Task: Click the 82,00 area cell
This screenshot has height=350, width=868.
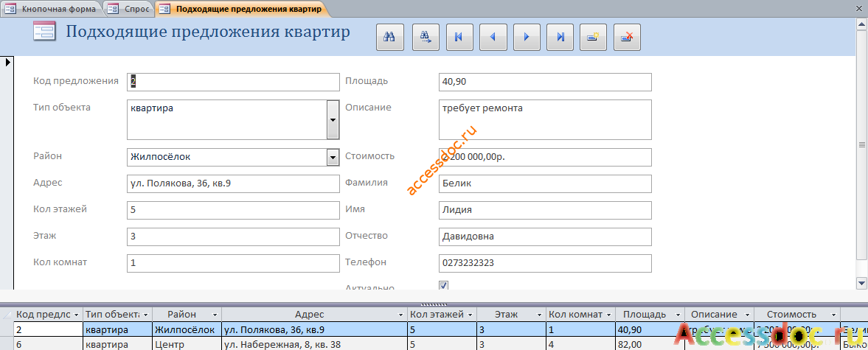Action: click(649, 345)
